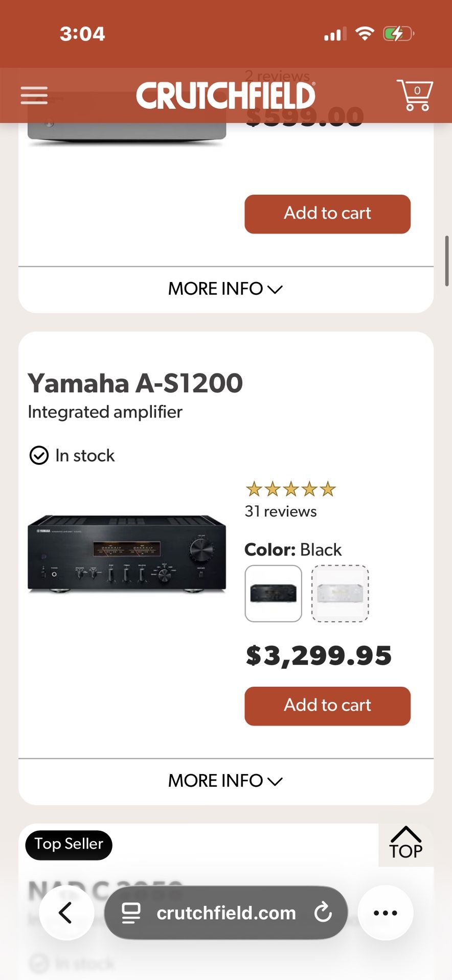Image resolution: width=452 pixels, height=980 pixels.
Task: Go back using the back chevron
Action: (x=66, y=913)
